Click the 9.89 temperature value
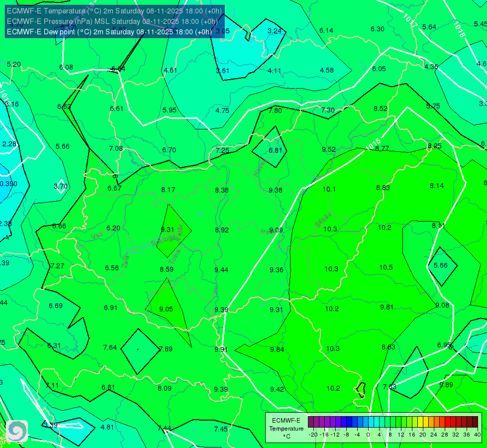This screenshot has height=448, width=487. point(446,385)
